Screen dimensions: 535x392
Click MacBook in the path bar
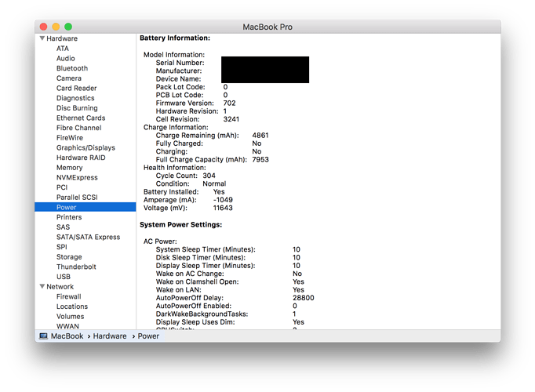(x=67, y=336)
